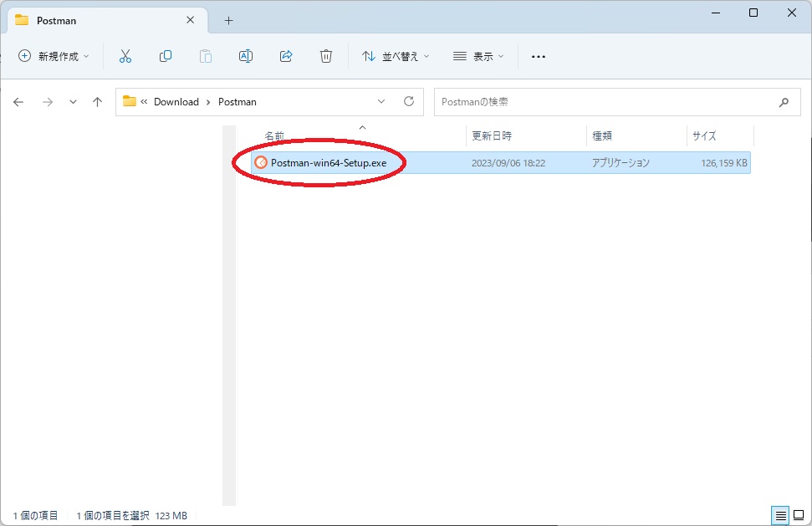Refresh the Postman folder view
This screenshot has width=812, height=526.
coord(409,101)
